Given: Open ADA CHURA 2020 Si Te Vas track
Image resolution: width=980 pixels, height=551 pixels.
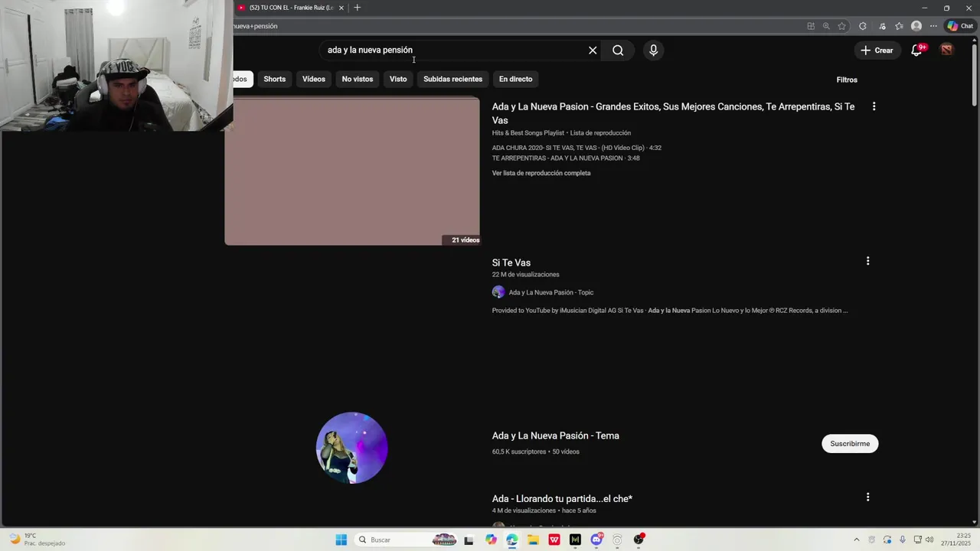Looking at the screenshot, I should pos(577,148).
